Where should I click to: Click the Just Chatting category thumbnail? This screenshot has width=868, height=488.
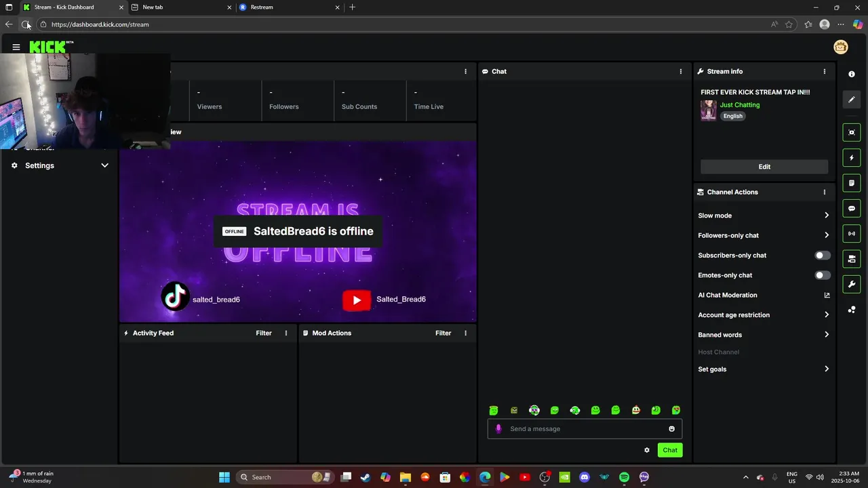tap(709, 110)
